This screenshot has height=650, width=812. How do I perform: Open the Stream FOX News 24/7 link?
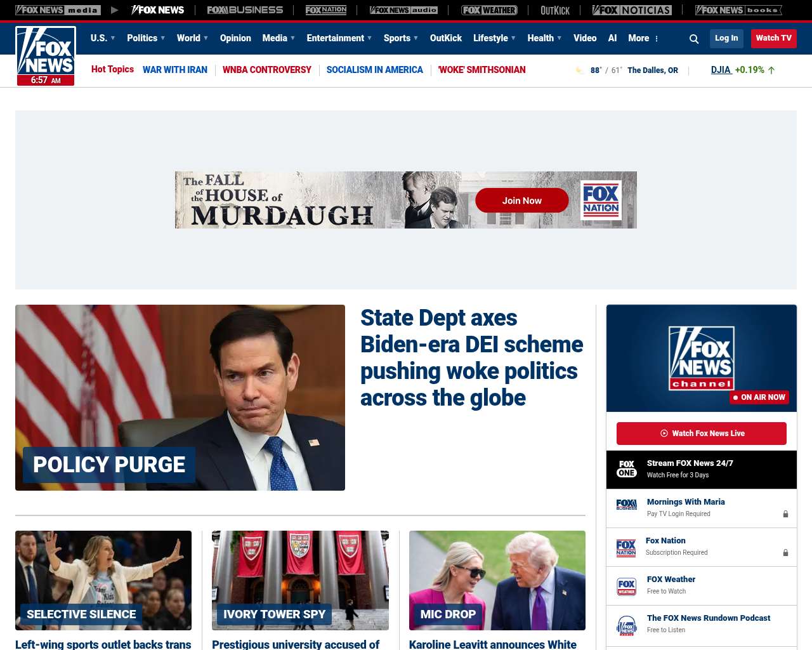pyautogui.click(x=690, y=463)
